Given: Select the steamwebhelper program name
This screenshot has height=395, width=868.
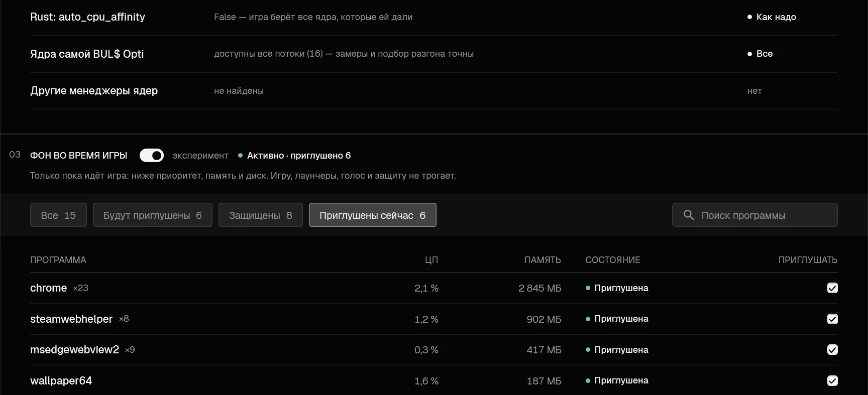Looking at the screenshot, I should coord(71,319).
